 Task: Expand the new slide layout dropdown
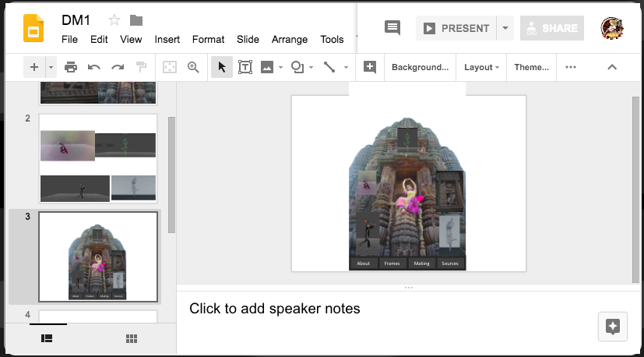click(51, 67)
